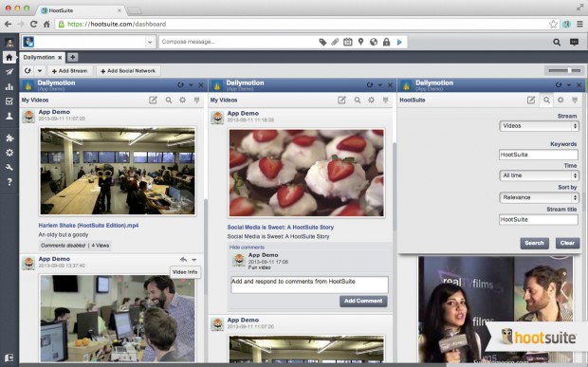The image size is (588, 367).
Task: Click Add Stream button
Action: (x=70, y=71)
